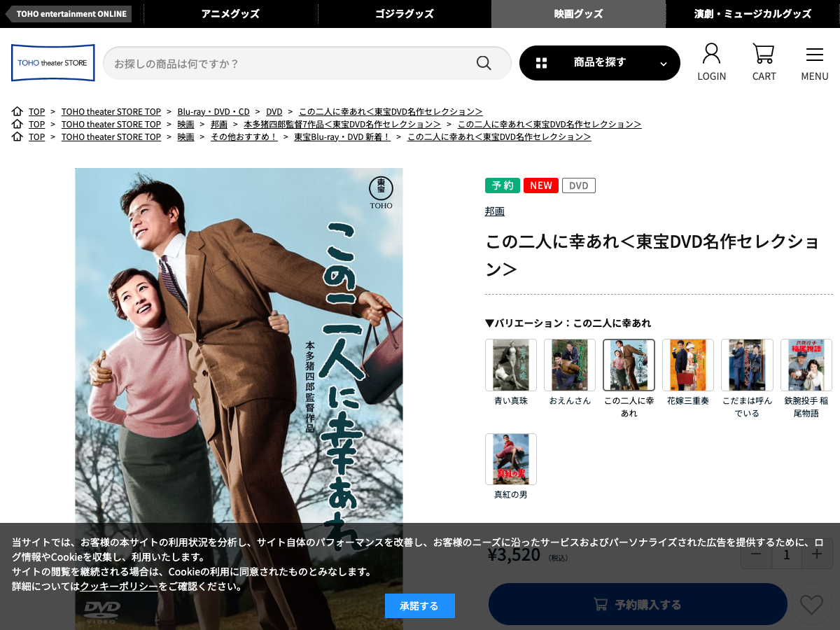Click 東宝Blu-ray・DVD 新着！ breadcrumb link
Screen dimensions: 840x630
click(342, 137)
